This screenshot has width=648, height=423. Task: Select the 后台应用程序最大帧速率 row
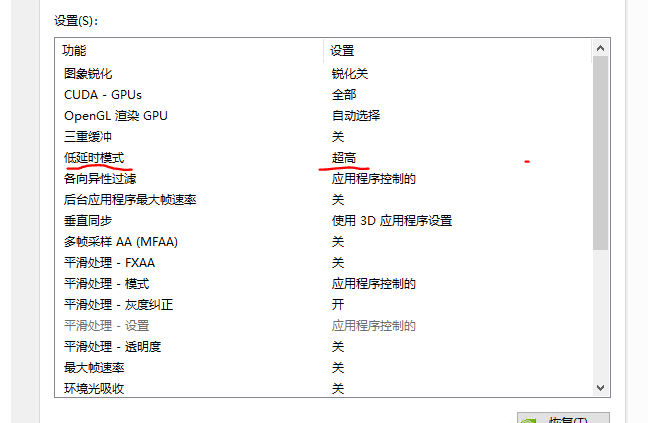pyautogui.click(x=130, y=200)
